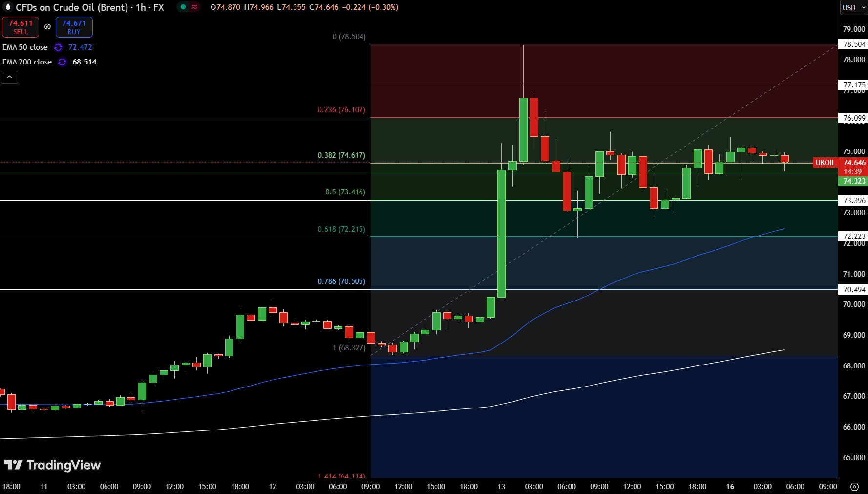Click the 65.000 price scale label
The width and height of the screenshot is (868, 494).
point(854,458)
